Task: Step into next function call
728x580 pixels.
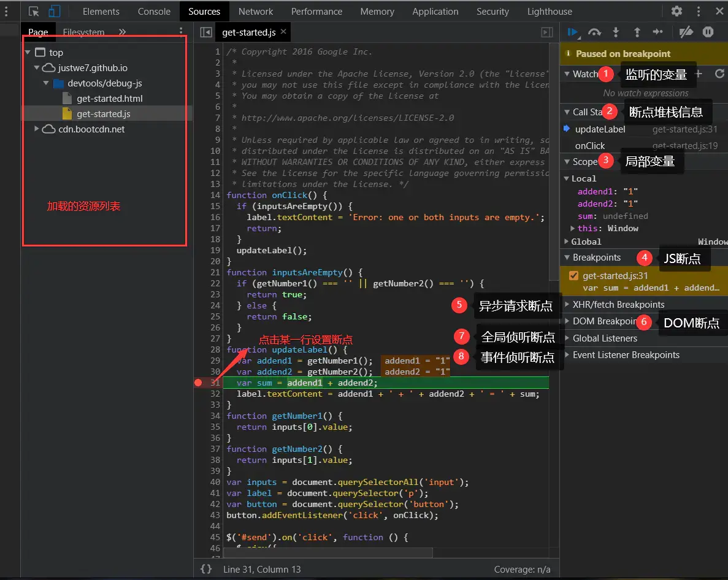Action: click(616, 32)
